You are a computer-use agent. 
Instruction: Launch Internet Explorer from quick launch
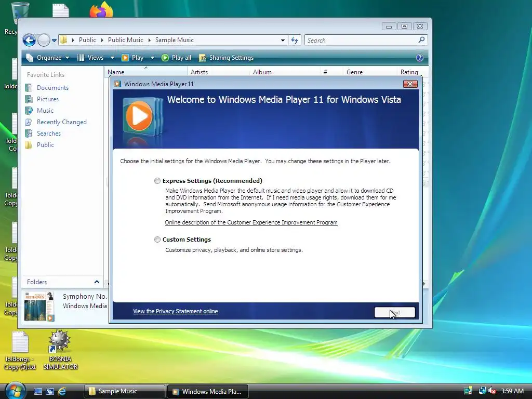[x=62, y=392]
